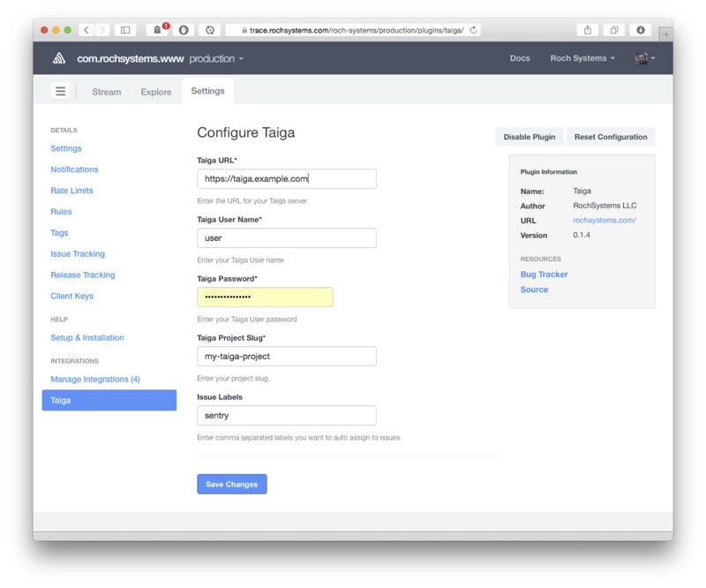Open the ghost extension icon with badge
706x588 pixels.
(x=157, y=30)
